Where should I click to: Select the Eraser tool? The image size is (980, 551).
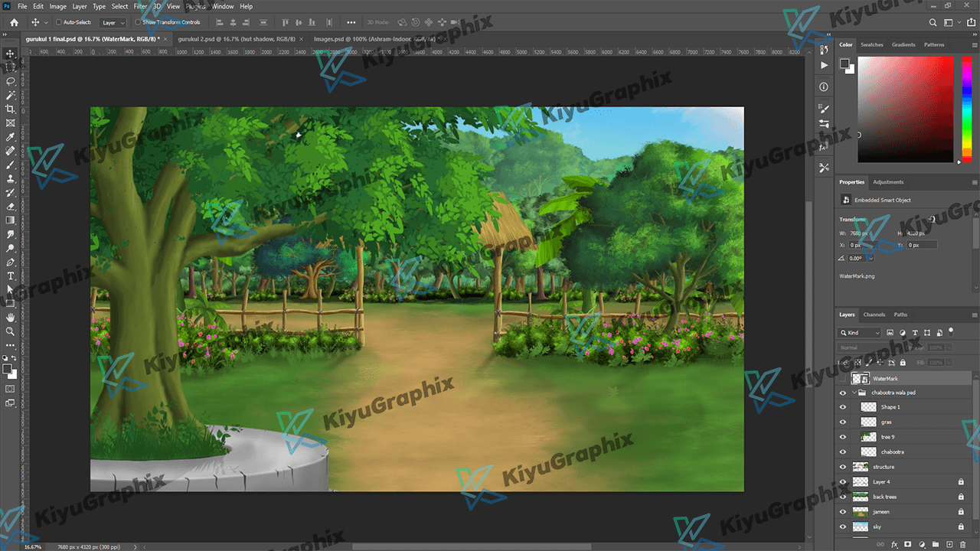point(11,207)
